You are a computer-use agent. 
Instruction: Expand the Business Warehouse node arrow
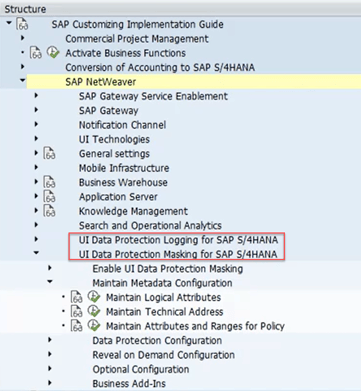click(x=36, y=182)
